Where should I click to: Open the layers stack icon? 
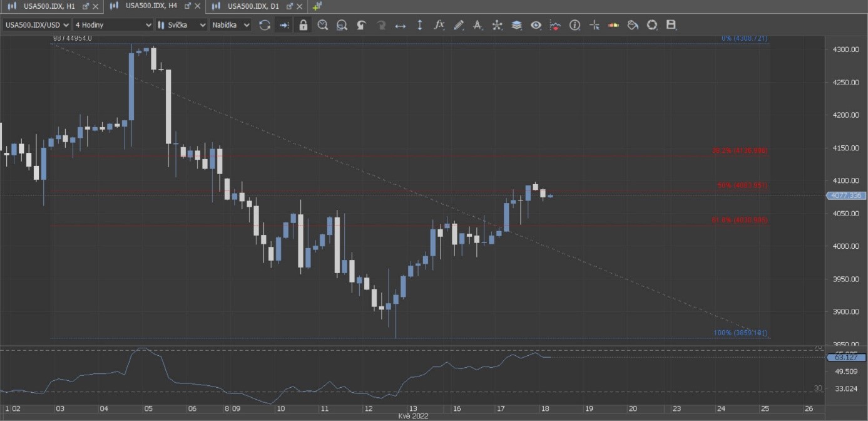pos(517,25)
